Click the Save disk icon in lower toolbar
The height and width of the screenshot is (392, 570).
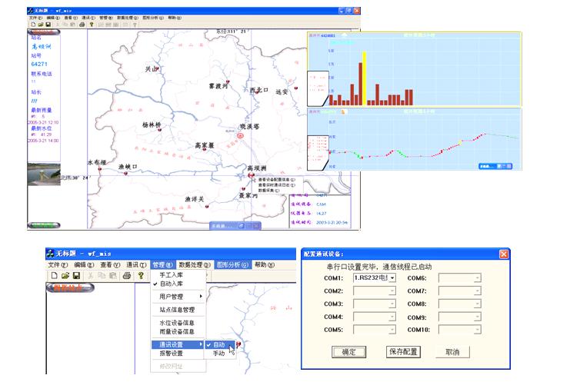pyautogui.click(x=76, y=275)
